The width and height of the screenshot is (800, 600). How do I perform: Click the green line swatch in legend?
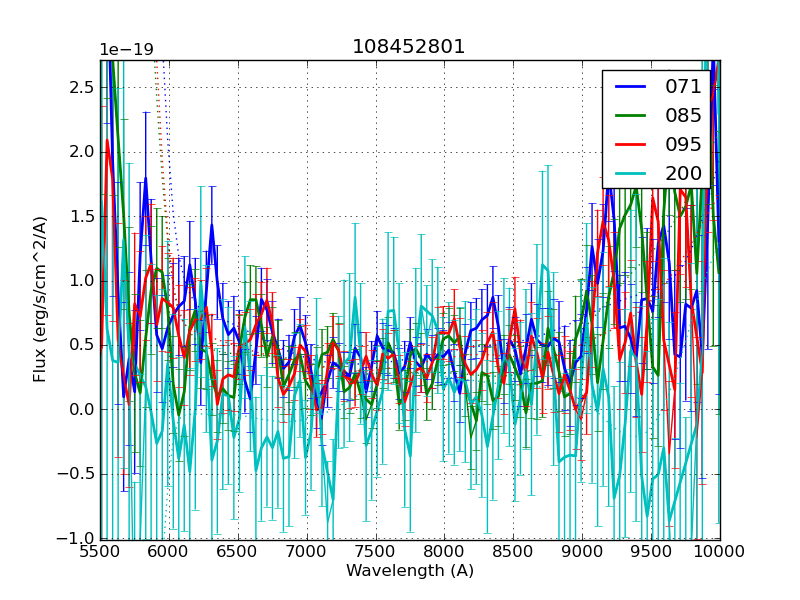(630, 116)
